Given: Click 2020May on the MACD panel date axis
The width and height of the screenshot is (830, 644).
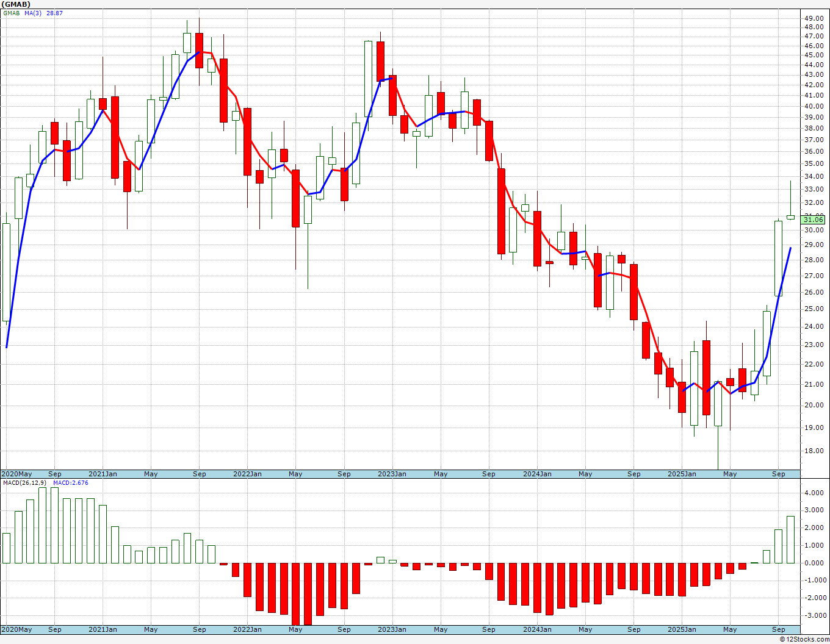Looking at the screenshot, I should (17, 629).
